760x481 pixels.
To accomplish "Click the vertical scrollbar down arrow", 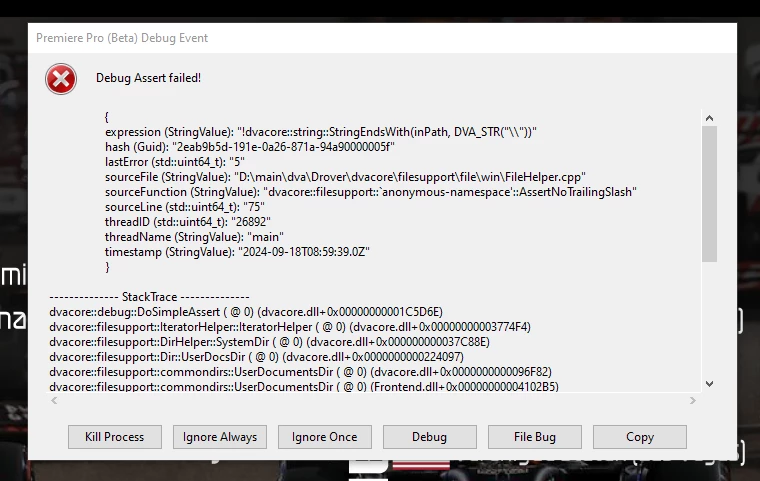I will tap(710, 384).
